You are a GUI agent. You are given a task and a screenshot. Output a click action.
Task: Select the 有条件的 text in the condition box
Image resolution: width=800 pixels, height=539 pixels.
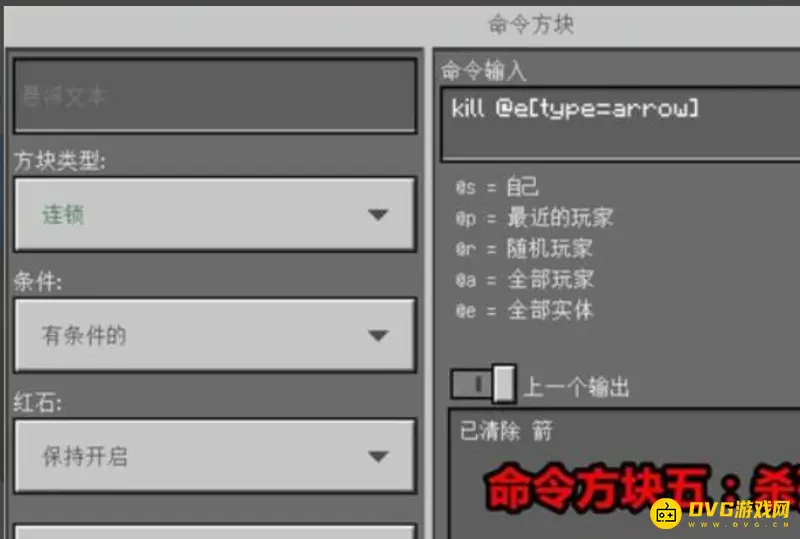click(x=84, y=335)
